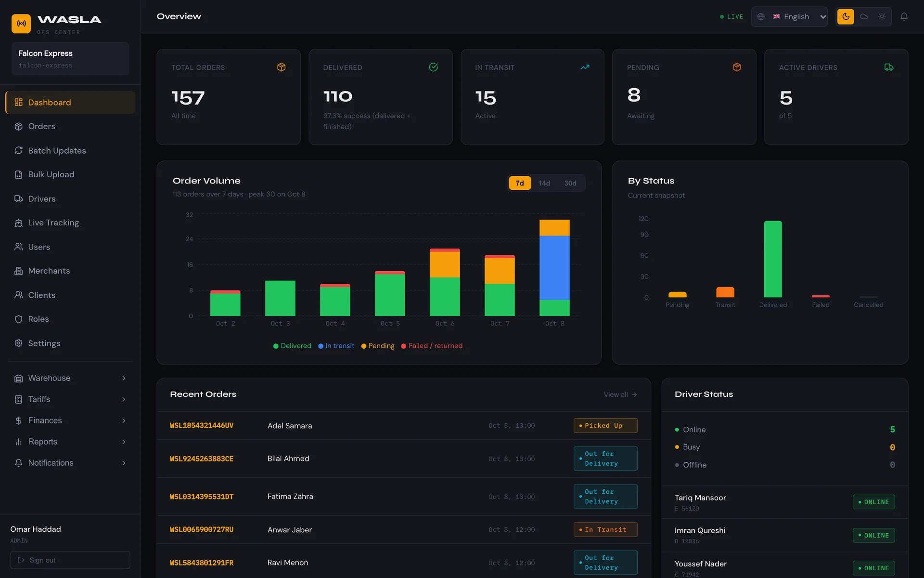Open the Drivers sidebar item

[70, 198]
